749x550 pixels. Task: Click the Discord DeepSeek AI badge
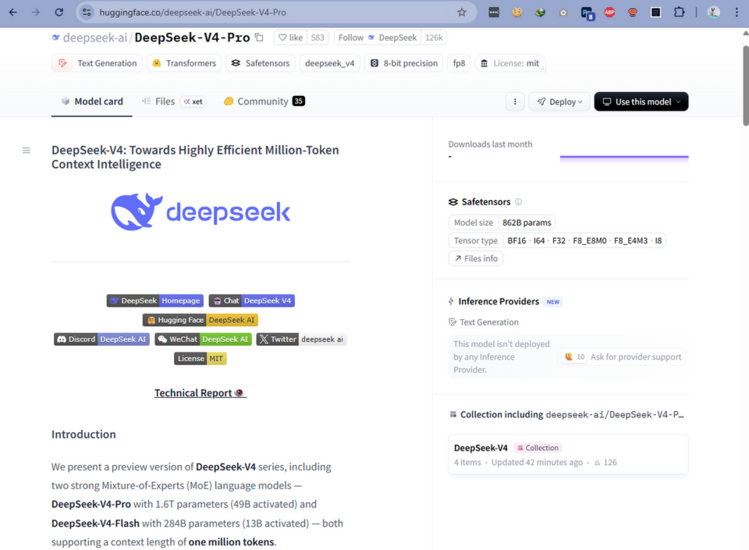[101, 339]
